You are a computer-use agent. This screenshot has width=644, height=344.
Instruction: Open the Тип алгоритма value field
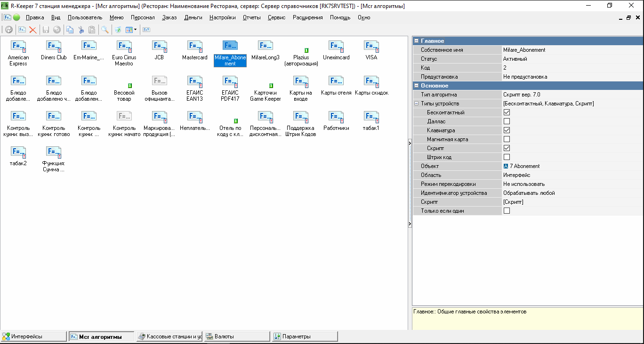pos(572,95)
